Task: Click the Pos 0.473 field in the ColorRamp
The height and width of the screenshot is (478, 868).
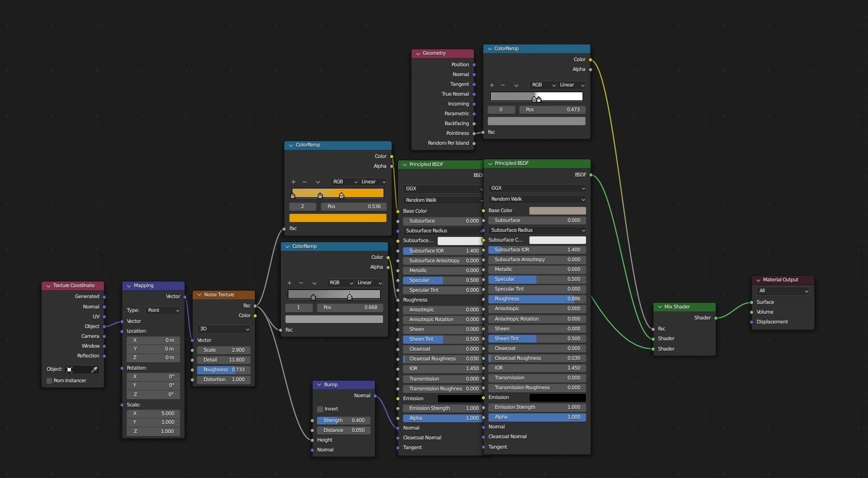Action: [x=553, y=110]
